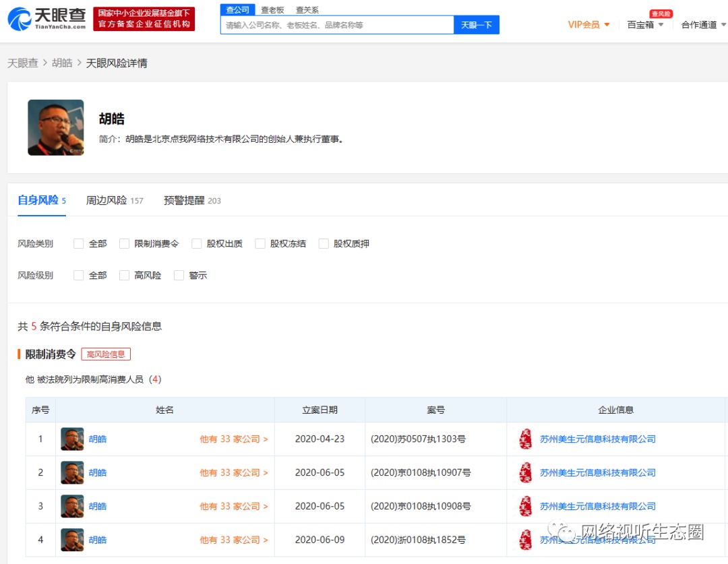
Task: Click 胡皓's profile photo at the top
Action: click(x=55, y=127)
